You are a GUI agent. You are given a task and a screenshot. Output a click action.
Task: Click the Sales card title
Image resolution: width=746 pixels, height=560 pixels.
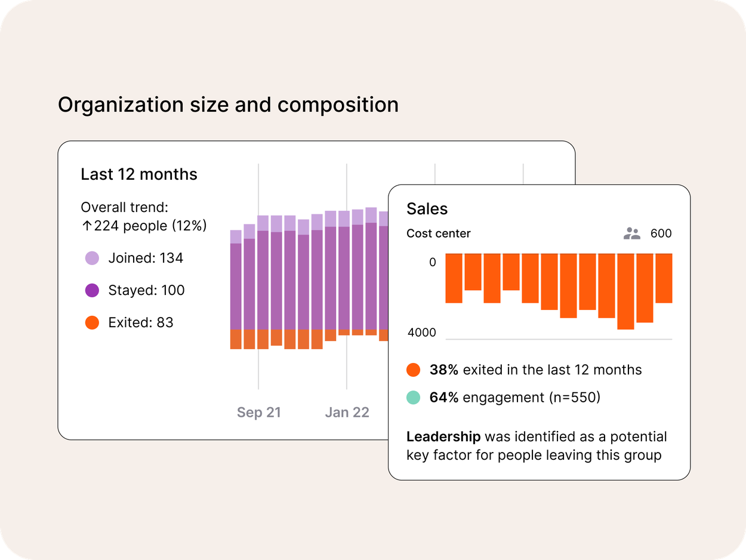tap(427, 209)
